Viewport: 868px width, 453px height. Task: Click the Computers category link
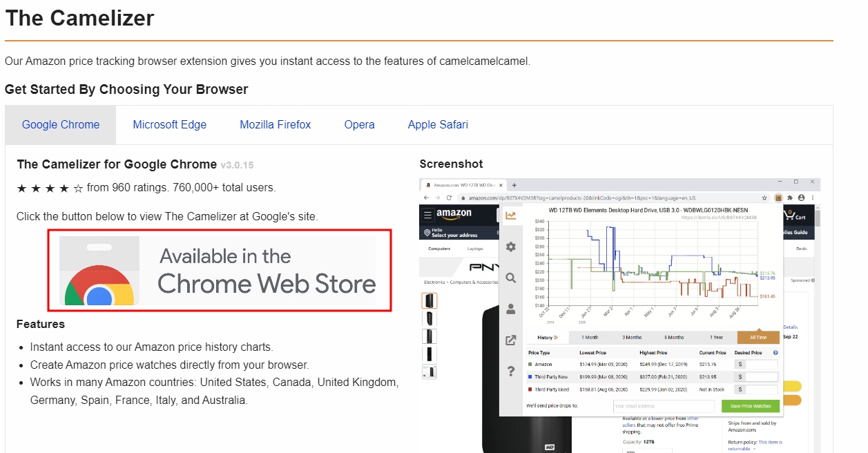point(439,249)
